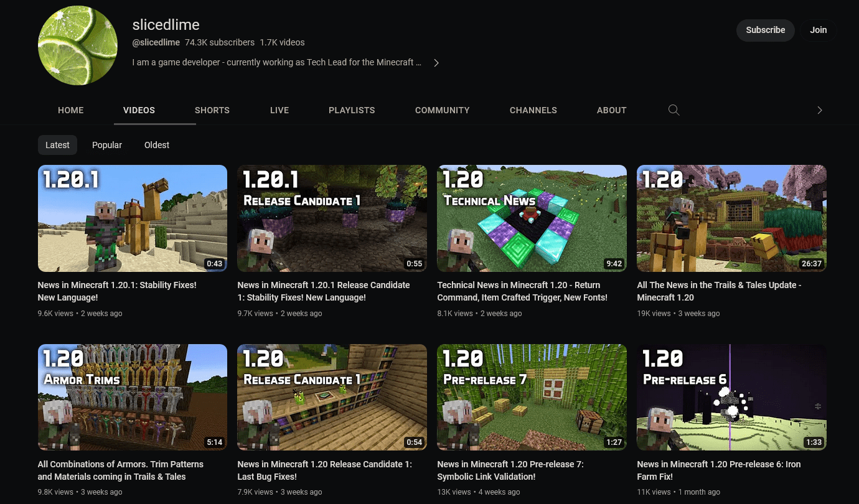This screenshot has width=859, height=504.
Task: Open the PLAYLISTS tab
Action: coord(352,110)
